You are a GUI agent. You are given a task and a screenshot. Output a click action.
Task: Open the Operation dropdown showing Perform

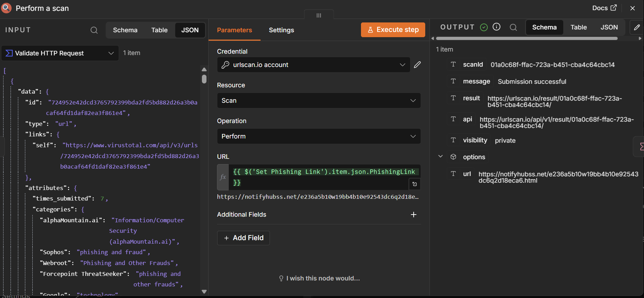[319, 136]
